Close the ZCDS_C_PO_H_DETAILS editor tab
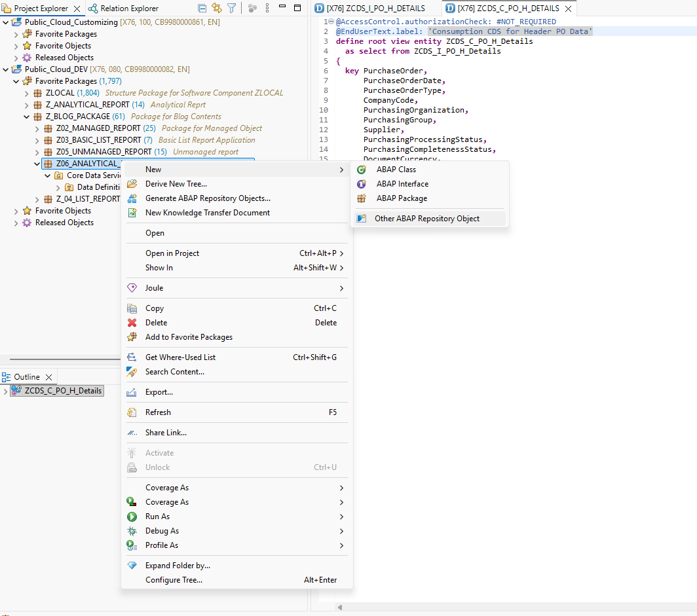The image size is (697, 616). tap(568, 9)
